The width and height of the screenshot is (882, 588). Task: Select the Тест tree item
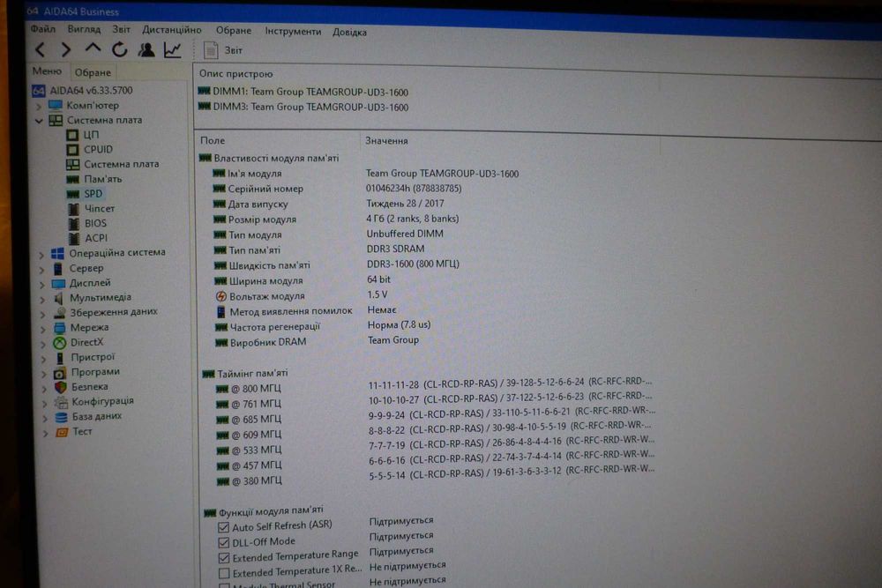74,432
